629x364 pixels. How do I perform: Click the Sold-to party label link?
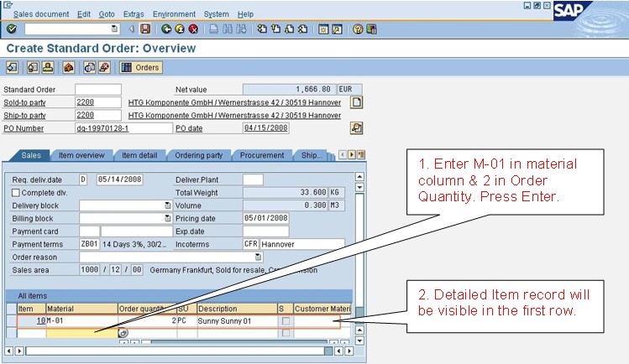coord(24,102)
